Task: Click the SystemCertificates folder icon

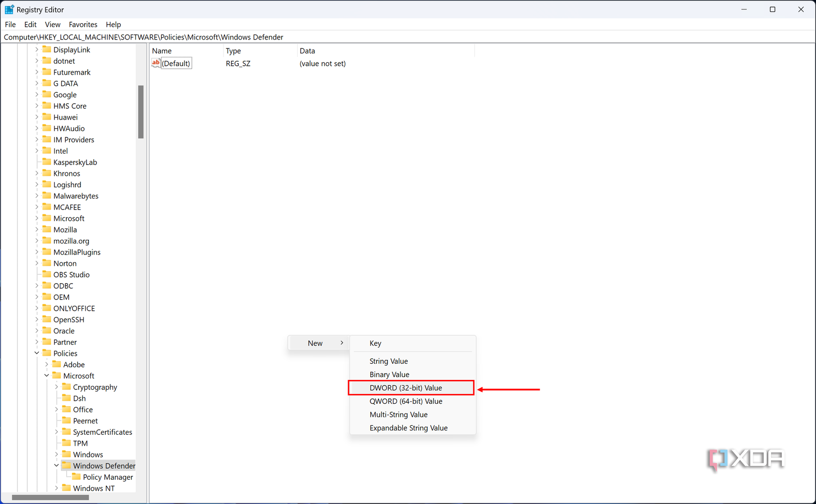Action: 67,432
